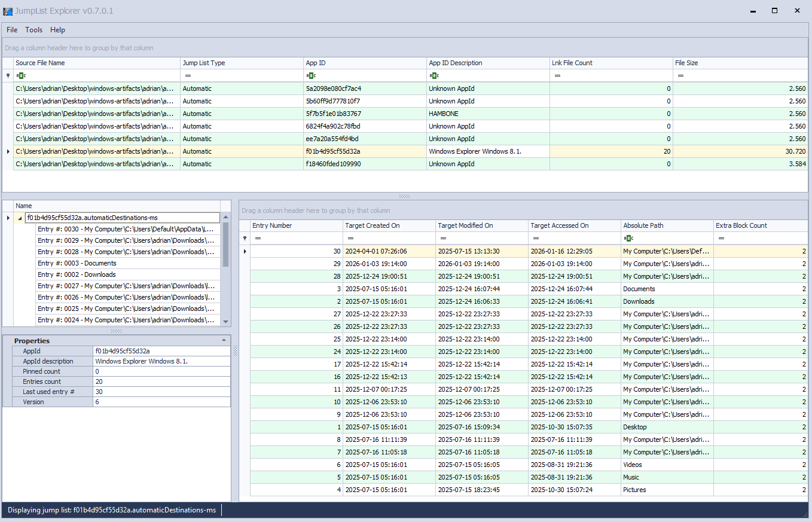Viewport: 812px width, 522px height.
Task: Open the File menu
Action: 12,30
